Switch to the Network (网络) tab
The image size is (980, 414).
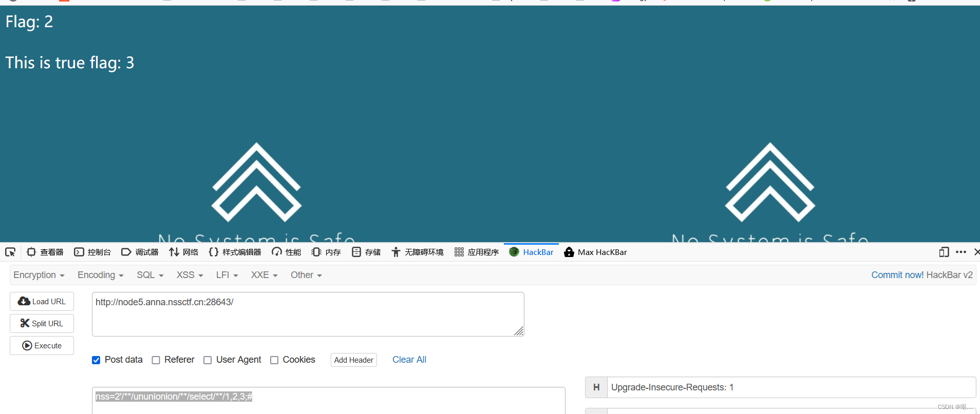click(x=183, y=252)
